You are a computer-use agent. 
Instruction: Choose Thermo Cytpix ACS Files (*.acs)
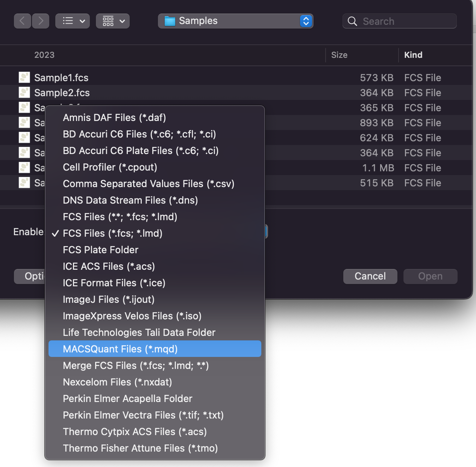tap(155, 432)
